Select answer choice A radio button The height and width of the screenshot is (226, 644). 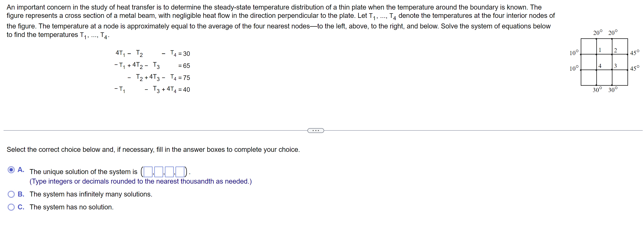point(11,170)
